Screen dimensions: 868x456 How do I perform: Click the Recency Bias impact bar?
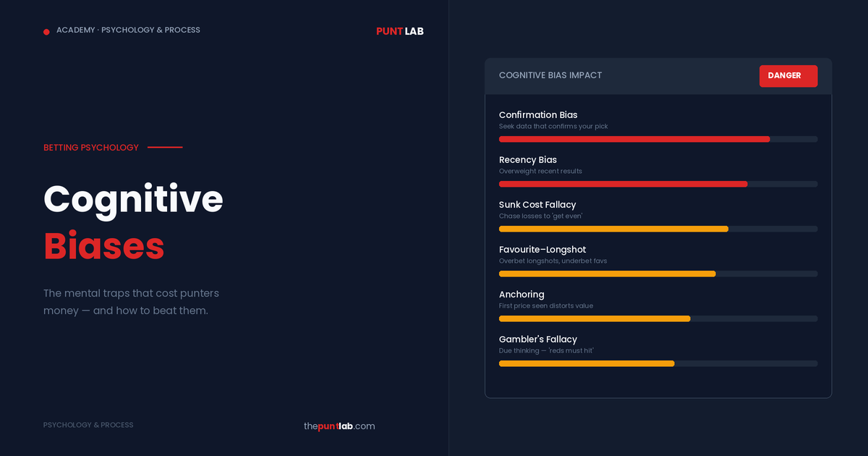click(x=658, y=184)
